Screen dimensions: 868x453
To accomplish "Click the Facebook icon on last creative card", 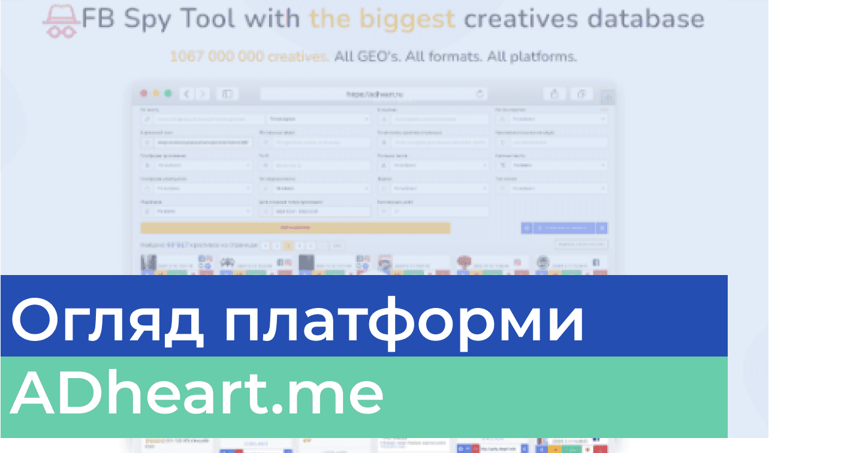I will [596, 262].
